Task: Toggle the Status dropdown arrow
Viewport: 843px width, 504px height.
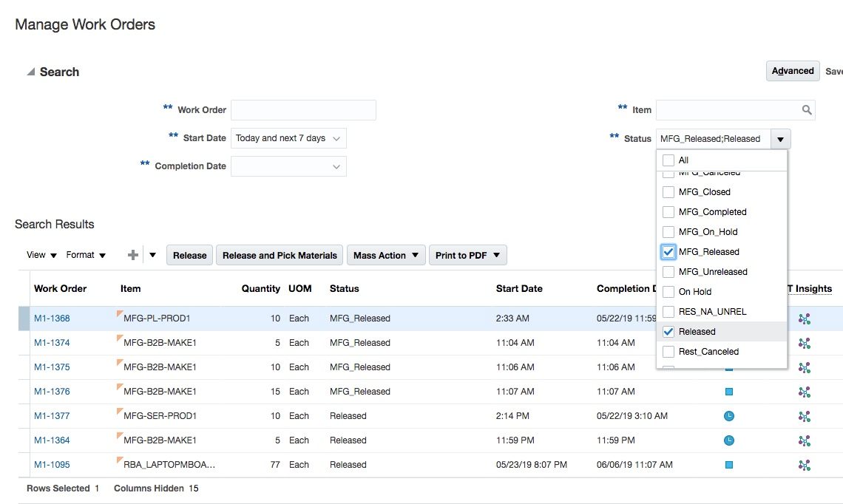Action: (x=781, y=139)
